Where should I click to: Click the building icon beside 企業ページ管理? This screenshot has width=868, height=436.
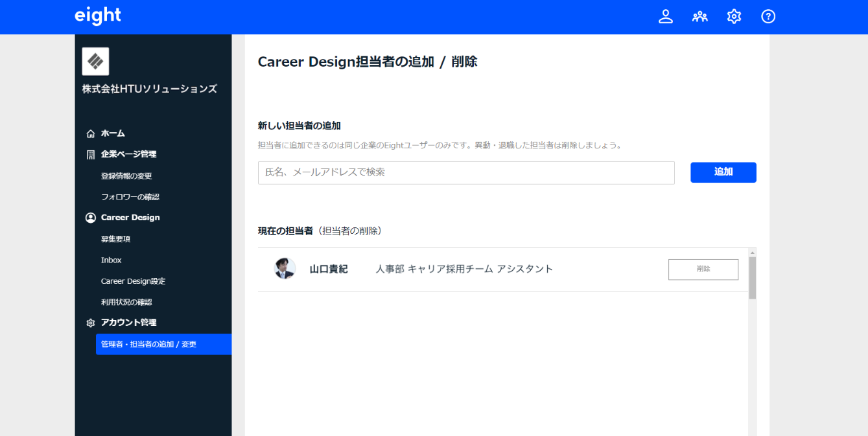(x=91, y=155)
